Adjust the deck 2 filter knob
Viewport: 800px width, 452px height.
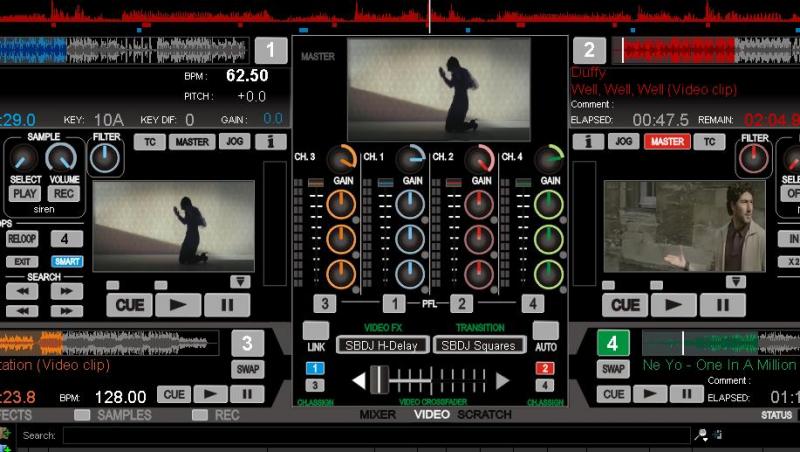[x=754, y=158]
